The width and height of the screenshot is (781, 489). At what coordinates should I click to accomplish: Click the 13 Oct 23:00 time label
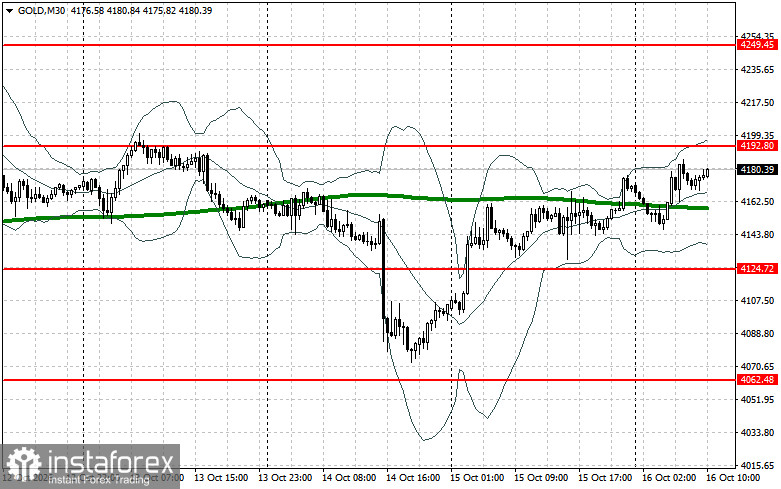point(285,478)
